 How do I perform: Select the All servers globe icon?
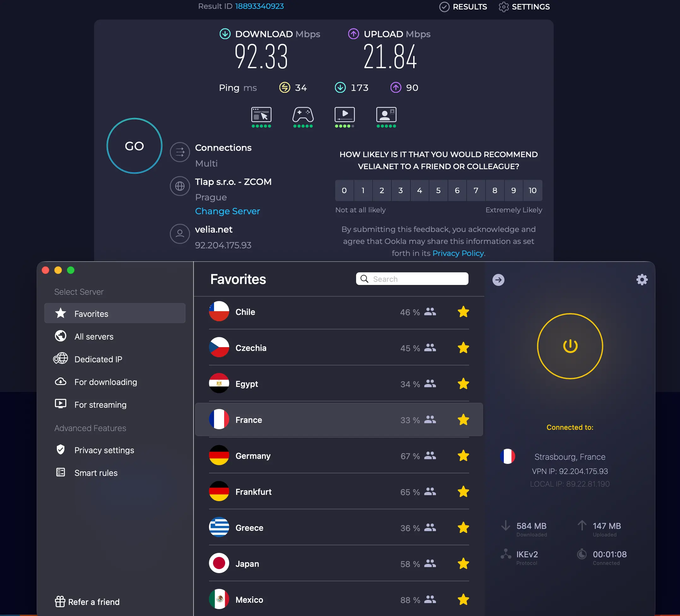tap(61, 336)
